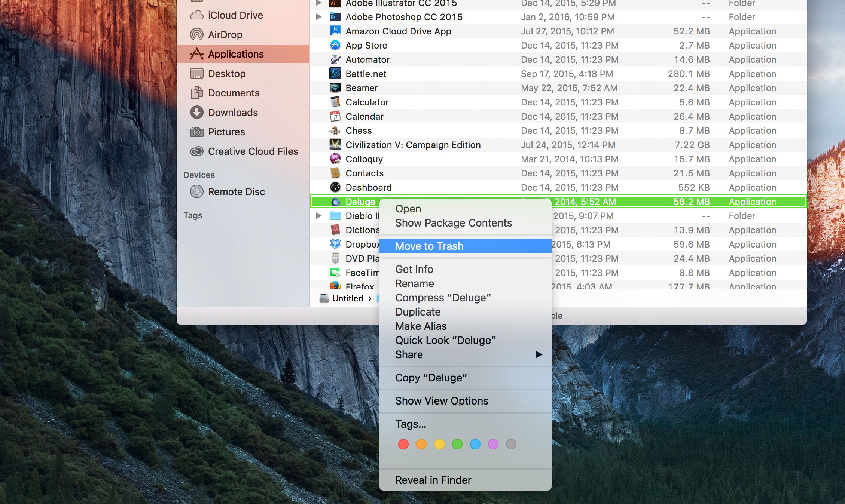
Task: Click the Deluge application icon
Action: pos(335,201)
